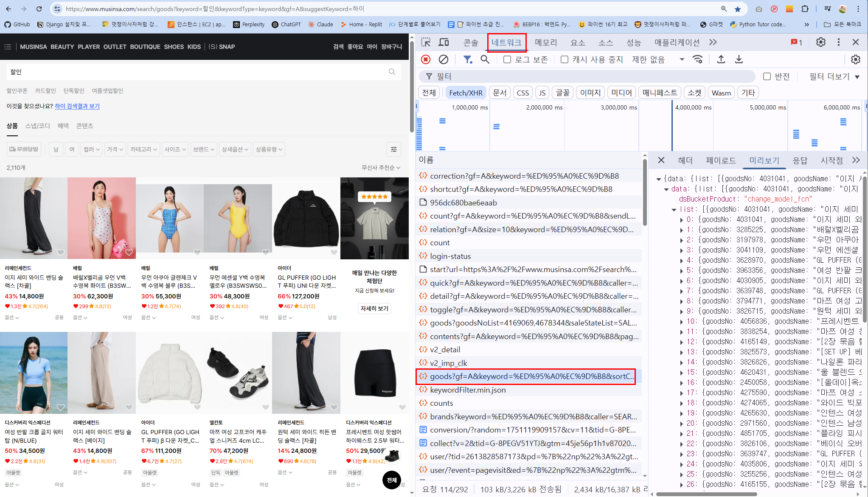868x497 pixels.
Task: Bookmark this page star icon
Action: [x=738, y=9]
